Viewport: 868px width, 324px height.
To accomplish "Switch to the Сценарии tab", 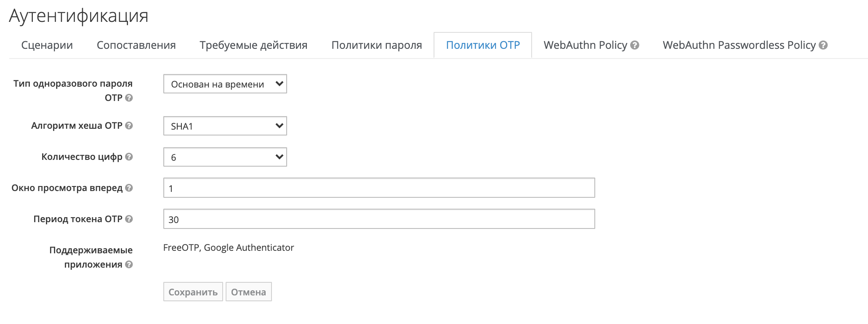I will click(47, 45).
